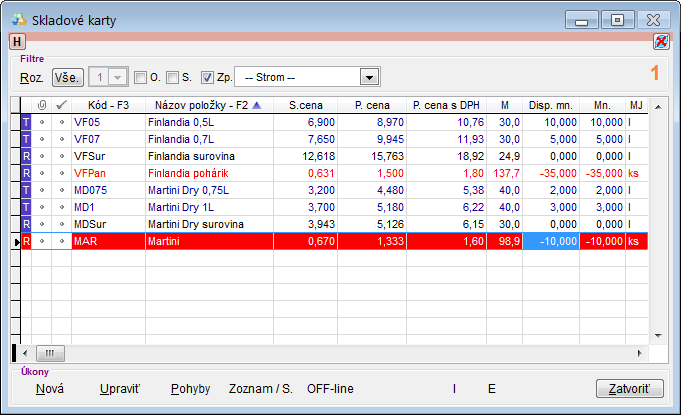Click Nová in the Úkony bar

[x=49, y=388]
